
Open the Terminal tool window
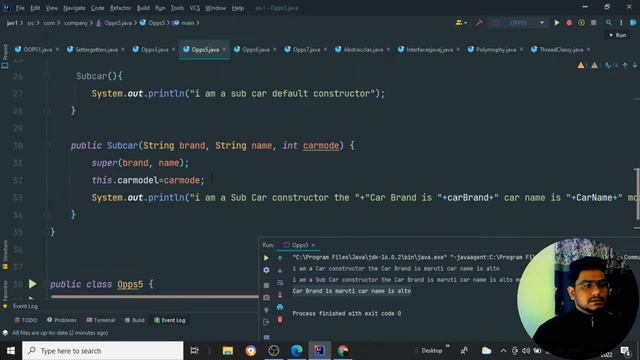tap(101, 320)
